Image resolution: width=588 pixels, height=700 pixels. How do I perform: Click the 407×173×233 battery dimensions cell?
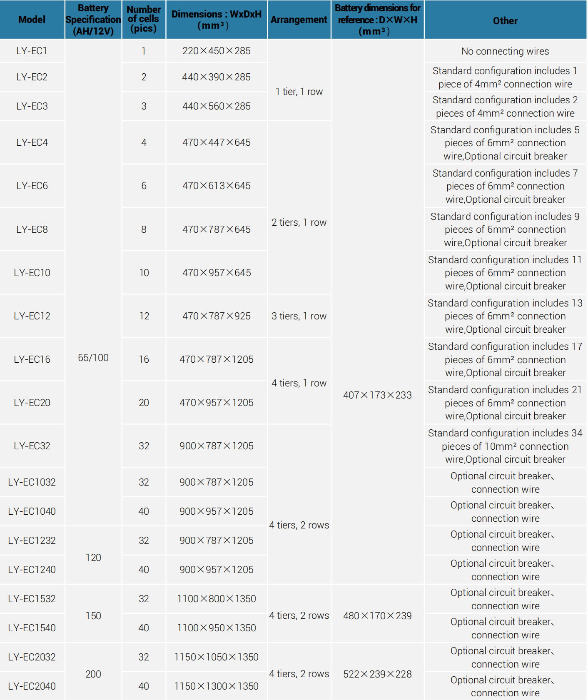tap(377, 395)
